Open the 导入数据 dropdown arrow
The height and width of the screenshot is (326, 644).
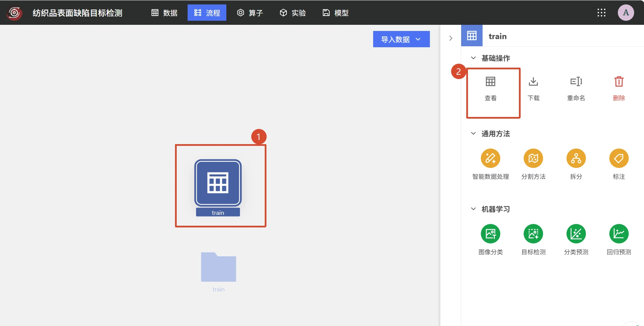point(418,39)
